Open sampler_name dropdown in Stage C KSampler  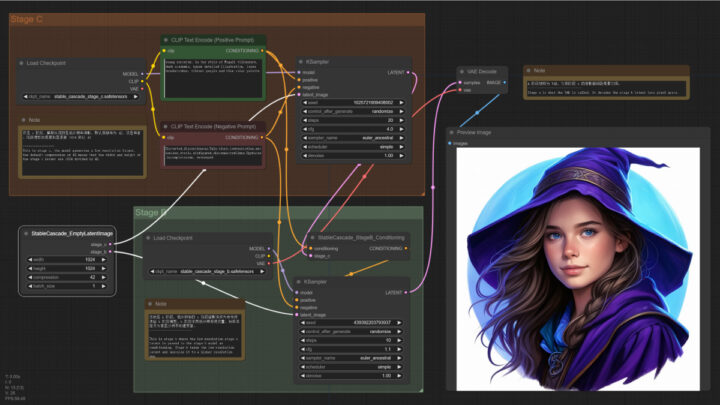click(354, 138)
